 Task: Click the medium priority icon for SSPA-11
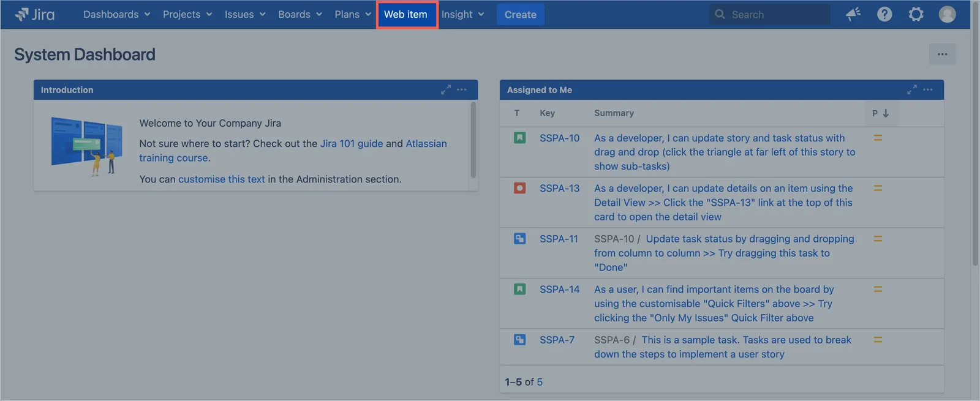878,239
